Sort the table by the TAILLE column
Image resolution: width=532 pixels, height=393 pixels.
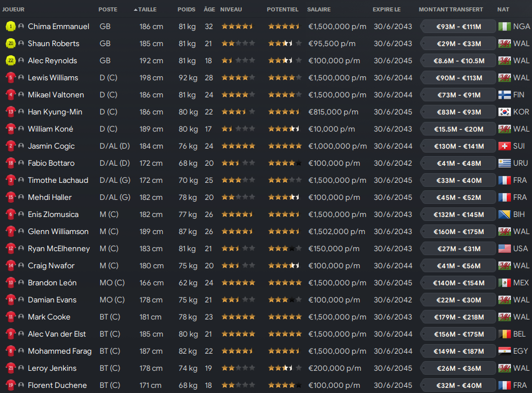[x=145, y=10]
